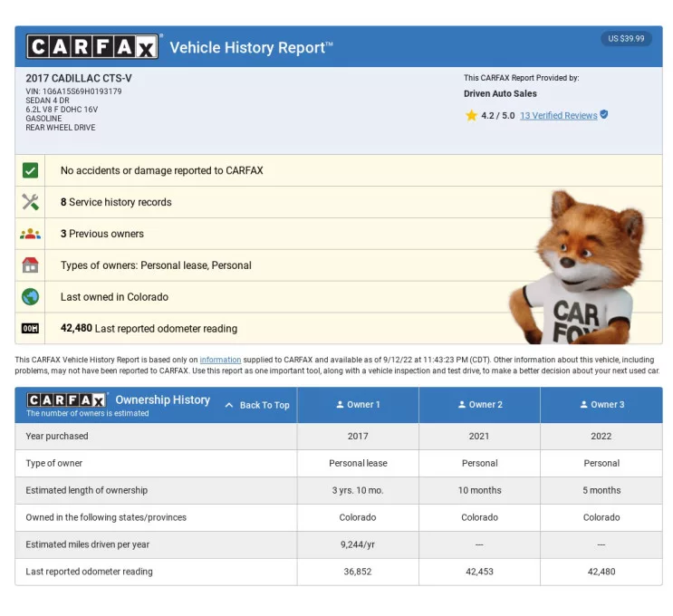Click the green no-accidents checkmark icon
This screenshot has height=616, width=673.
pyautogui.click(x=31, y=170)
